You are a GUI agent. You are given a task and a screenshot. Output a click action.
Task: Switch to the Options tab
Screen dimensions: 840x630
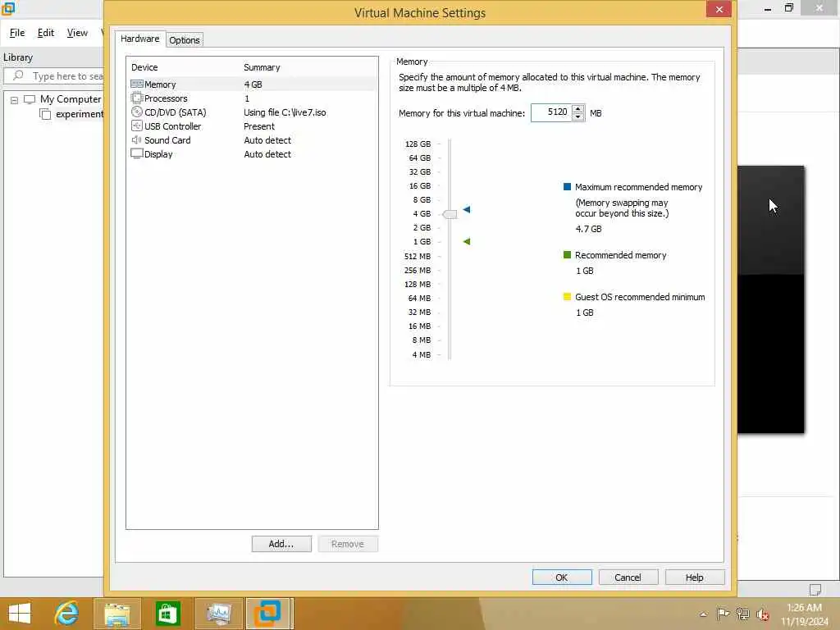click(x=185, y=40)
